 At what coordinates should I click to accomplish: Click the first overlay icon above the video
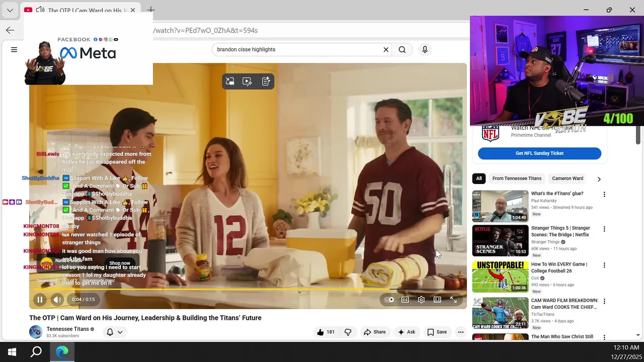pyautogui.click(x=230, y=81)
